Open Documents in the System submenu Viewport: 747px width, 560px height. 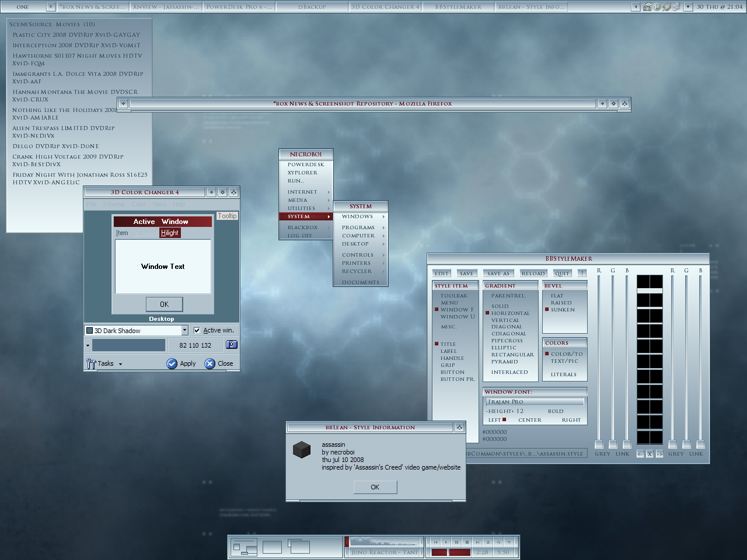[x=361, y=282]
